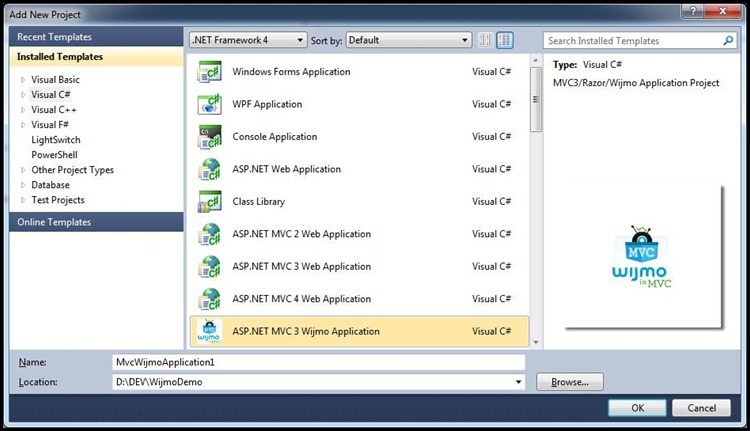The height and width of the screenshot is (431, 750).
Task: Click "MVC3/Razor/Wijmo Application Project" description text
Action: tap(636, 83)
